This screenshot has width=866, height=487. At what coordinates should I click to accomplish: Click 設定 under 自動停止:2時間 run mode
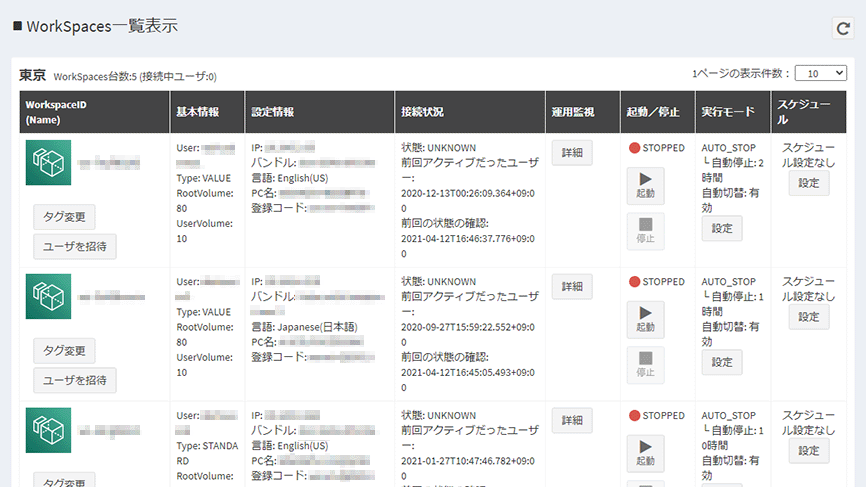coord(722,229)
